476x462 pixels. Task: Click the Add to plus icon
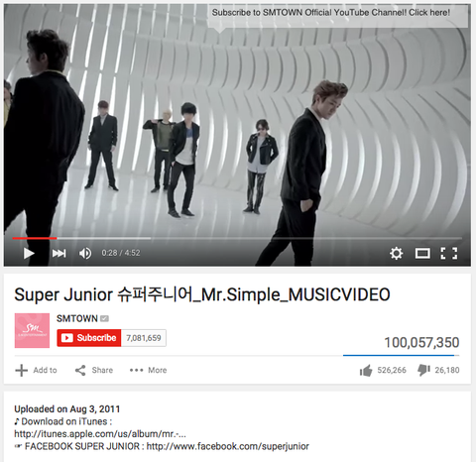tap(22, 370)
